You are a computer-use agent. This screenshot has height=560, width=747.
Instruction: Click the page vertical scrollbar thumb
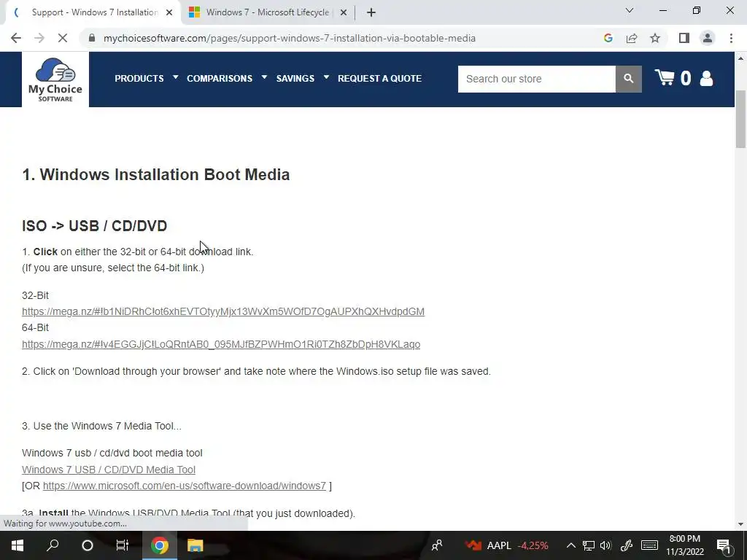740,119
